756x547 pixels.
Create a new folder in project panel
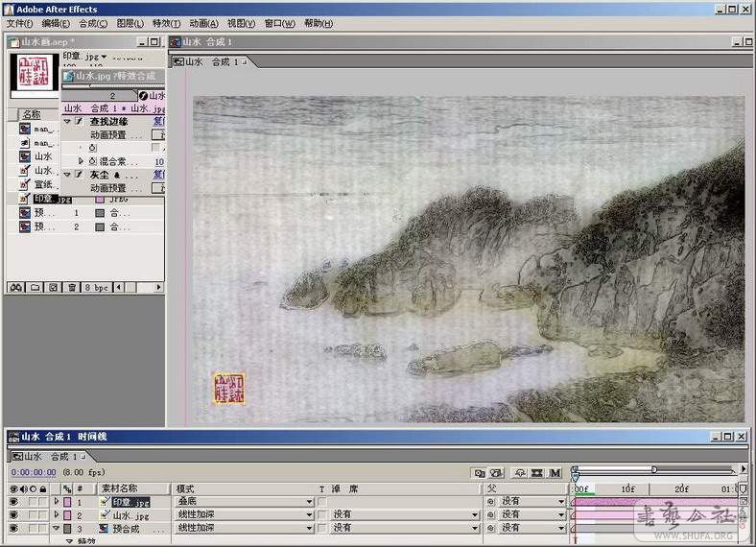point(35,287)
